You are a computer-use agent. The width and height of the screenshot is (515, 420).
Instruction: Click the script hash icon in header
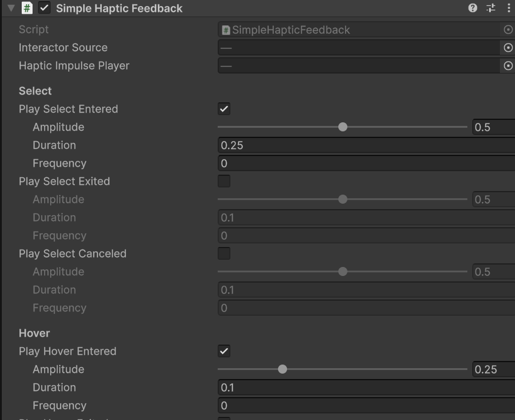click(27, 8)
